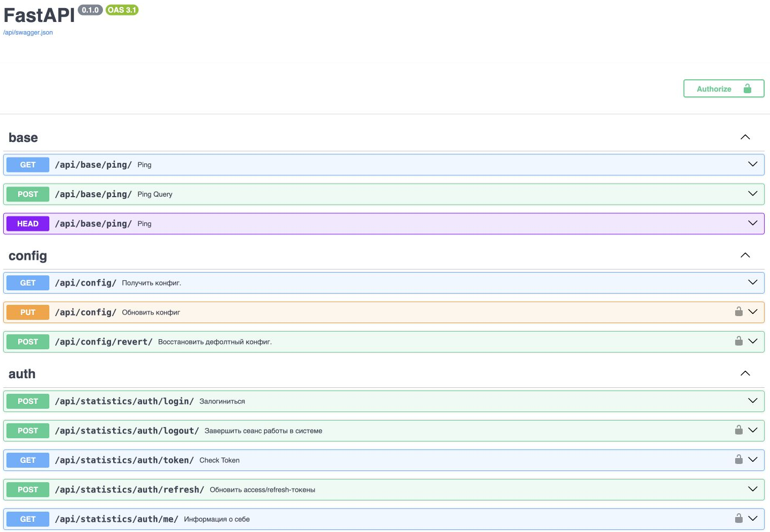Image resolution: width=770 pixels, height=532 pixels.
Task: Open the /api/swagger.json link
Action: (x=28, y=33)
